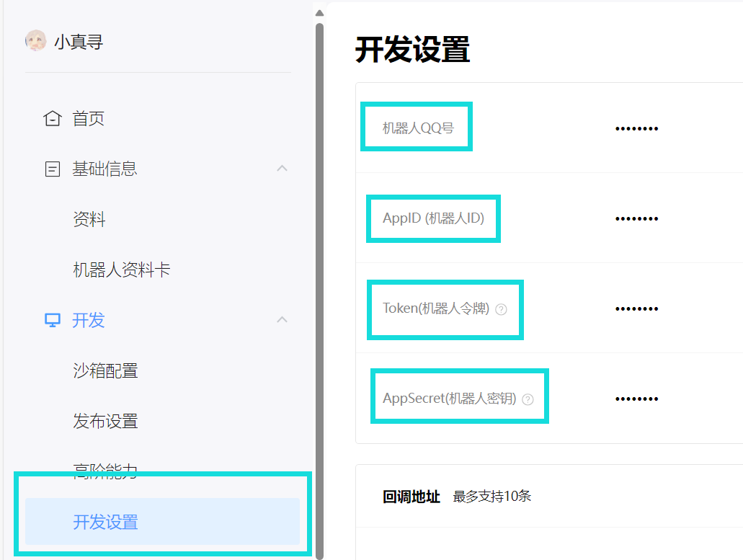Select the highlighted 开发设置 menu item
This screenshot has width=743, height=560.
(x=105, y=522)
